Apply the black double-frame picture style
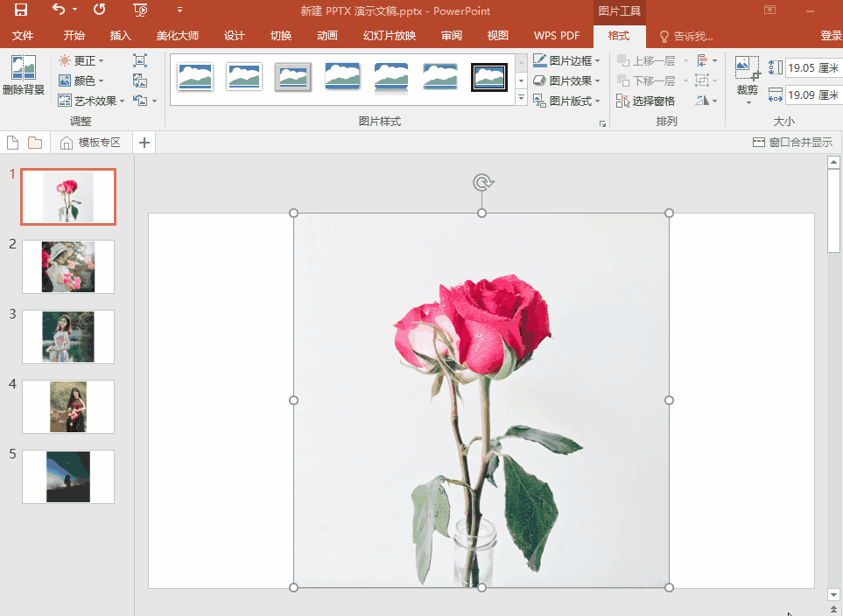This screenshot has width=843, height=616. tap(489, 77)
